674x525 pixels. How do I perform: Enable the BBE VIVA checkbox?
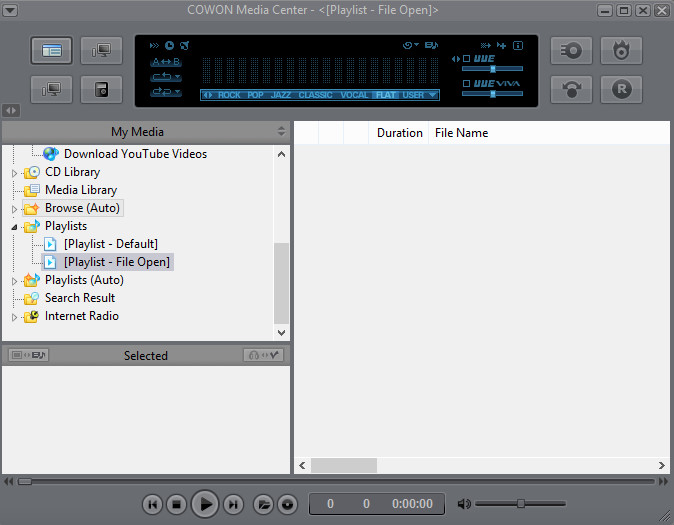click(x=466, y=83)
